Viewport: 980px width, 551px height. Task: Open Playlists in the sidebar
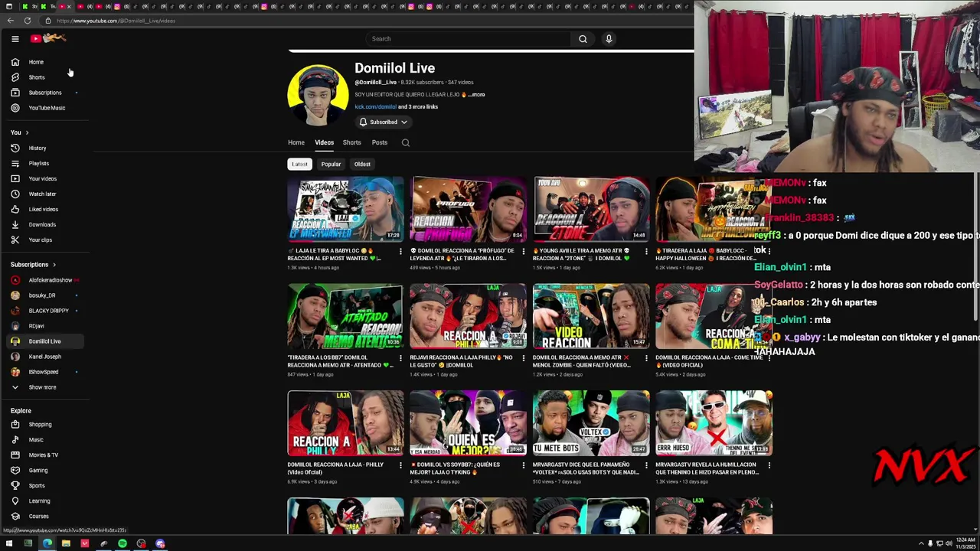point(38,163)
